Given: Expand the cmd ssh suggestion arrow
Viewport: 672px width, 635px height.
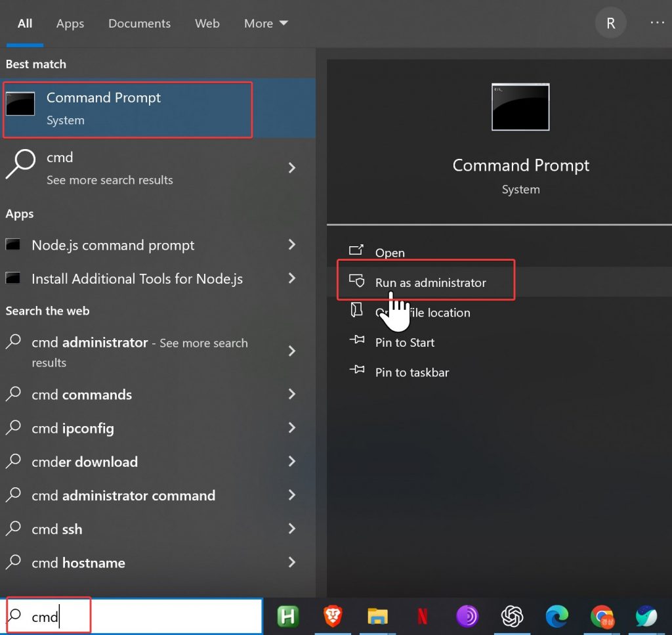Looking at the screenshot, I should coord(292,529).
